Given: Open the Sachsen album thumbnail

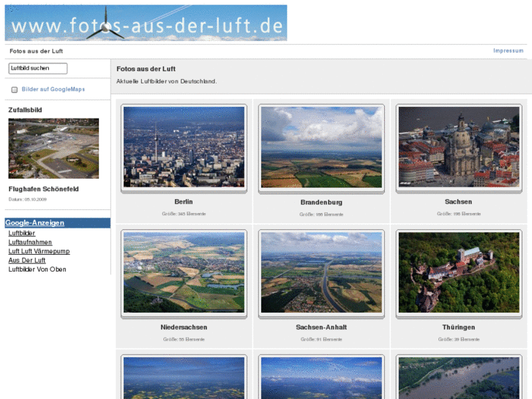Looking at the screenshot, I should coord(459,147).
